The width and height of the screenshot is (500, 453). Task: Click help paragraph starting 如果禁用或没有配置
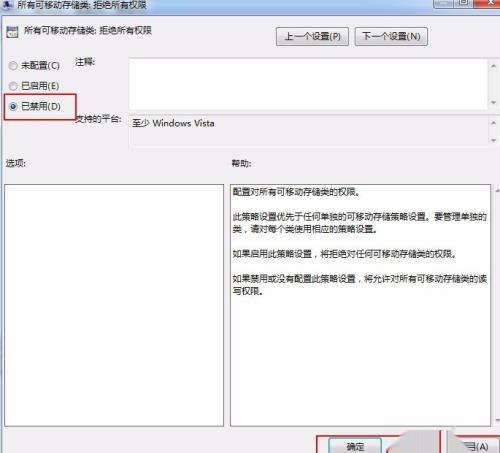point(360,285)
